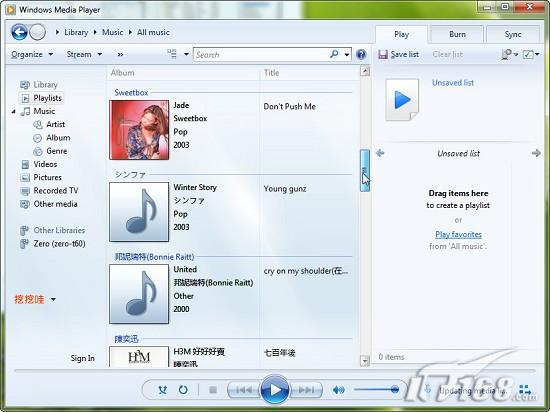Open the Stream dropdown menu
The image size is (550, 412).
[x=84, y=54]
